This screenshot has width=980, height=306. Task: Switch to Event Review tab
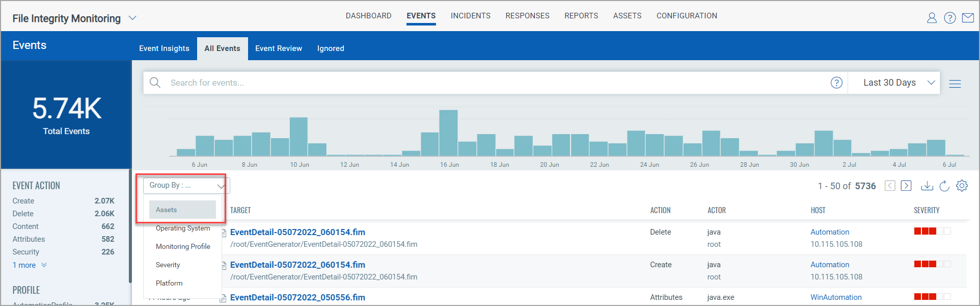point(279,48)
